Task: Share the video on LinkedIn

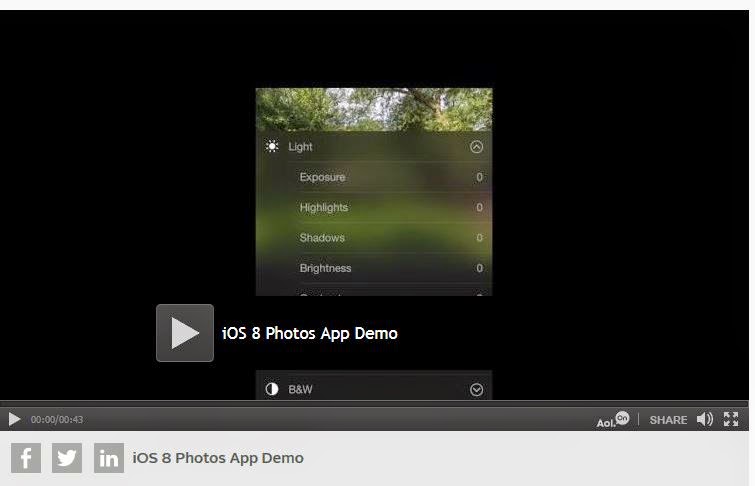Action: (x=109, y=458)
